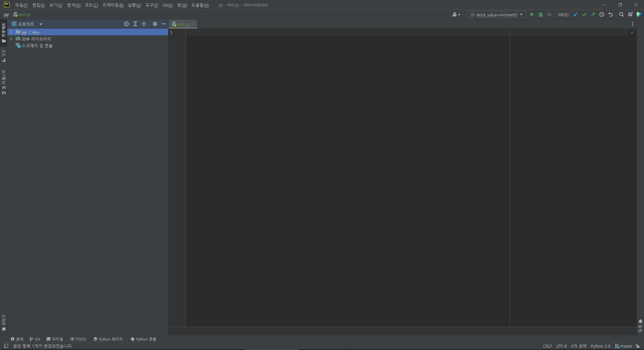Toggle the 북마크 side tool window tab

coord(4,323)
